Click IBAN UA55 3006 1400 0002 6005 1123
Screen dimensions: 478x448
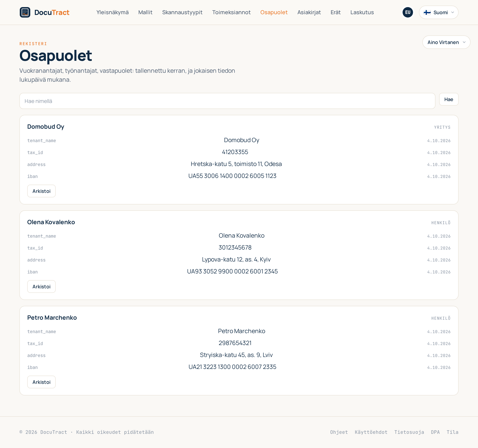point(232,176)
